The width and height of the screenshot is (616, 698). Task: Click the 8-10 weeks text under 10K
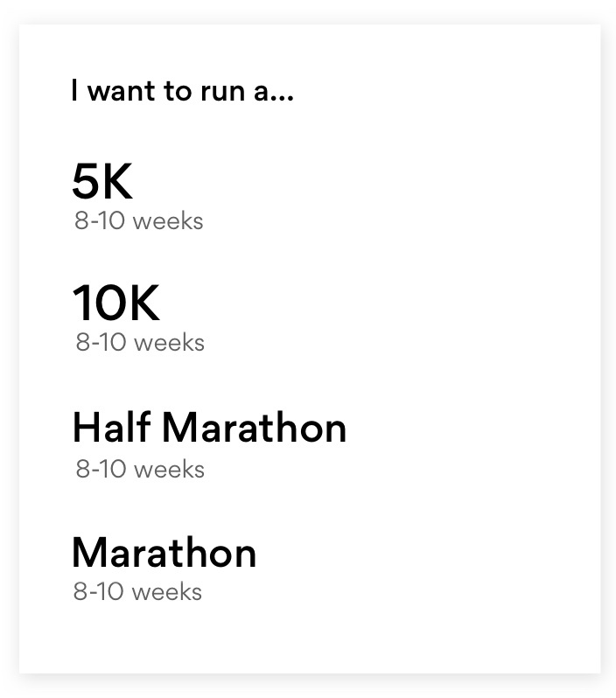pyautogui.click(x=140, y=343)
